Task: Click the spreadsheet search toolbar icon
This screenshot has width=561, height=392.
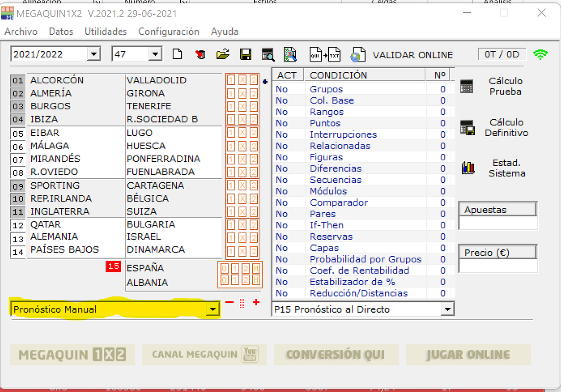Action: pos(290,55)
